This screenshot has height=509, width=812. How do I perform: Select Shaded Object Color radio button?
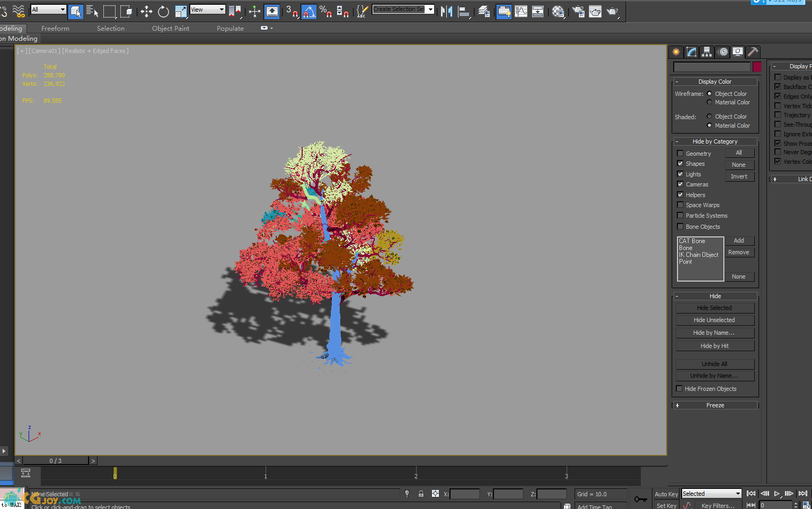(x=709, y=117)
